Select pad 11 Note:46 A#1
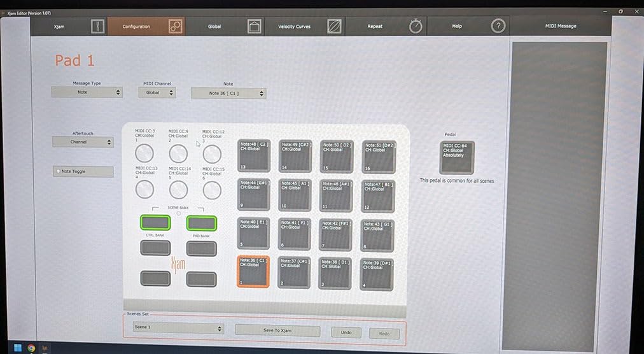 pos(336,195)
